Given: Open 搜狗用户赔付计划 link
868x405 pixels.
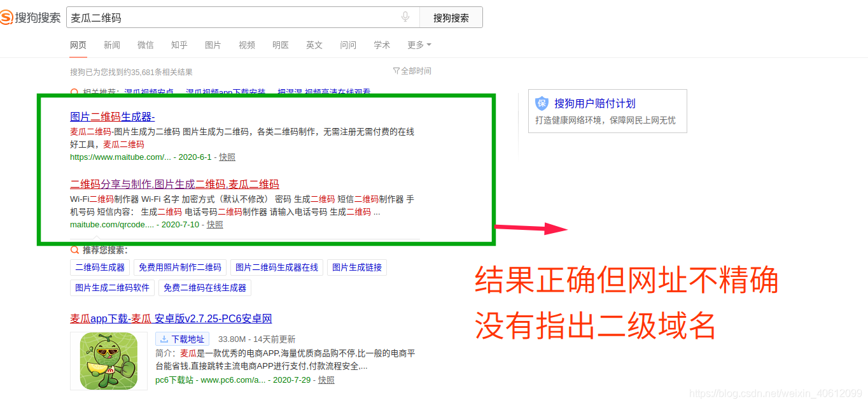Looking at the screenshot, I should (x=595, y=103).
